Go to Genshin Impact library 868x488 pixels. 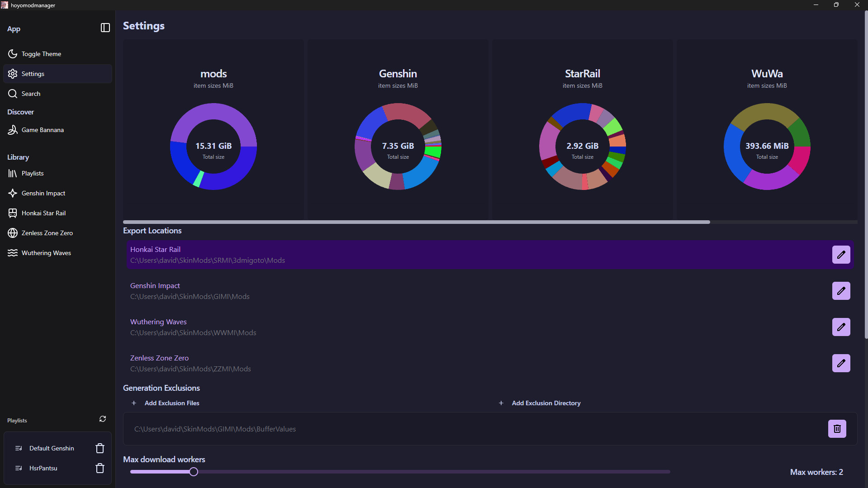tap(43, 193)
